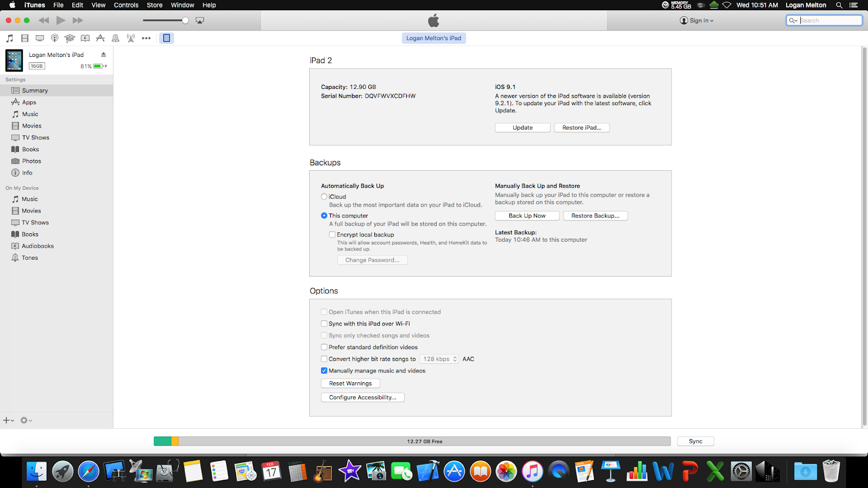Enable Prefer standard definition videos
Image resolution: width=868 pixels, height=488 pixels.
[324, 347]
